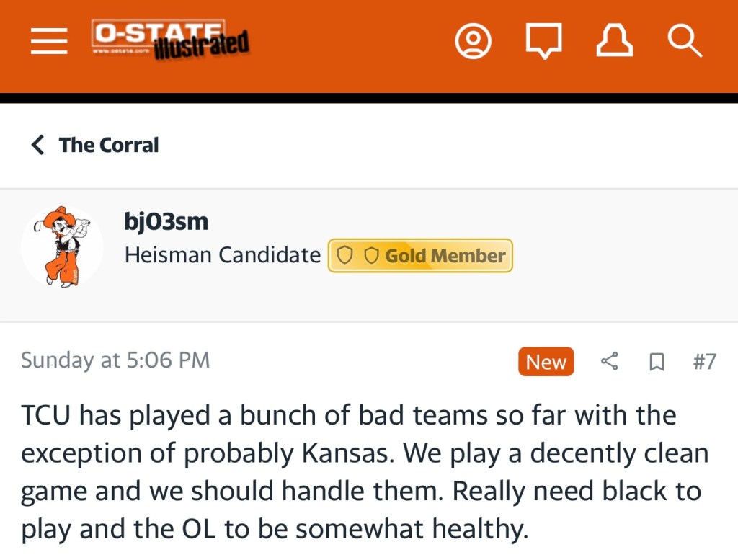Open the Sunday at 5:06 PM timestamp

(x=115, y=360)
